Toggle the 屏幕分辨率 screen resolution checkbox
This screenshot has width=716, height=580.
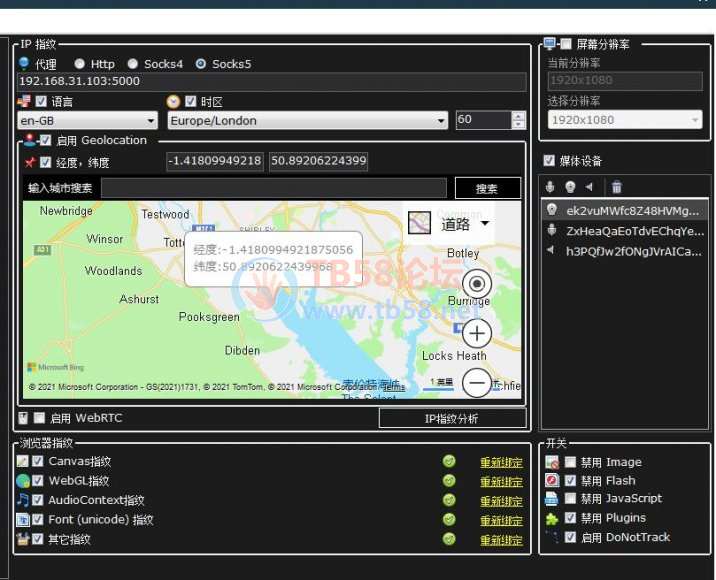[x=566, y=44]
